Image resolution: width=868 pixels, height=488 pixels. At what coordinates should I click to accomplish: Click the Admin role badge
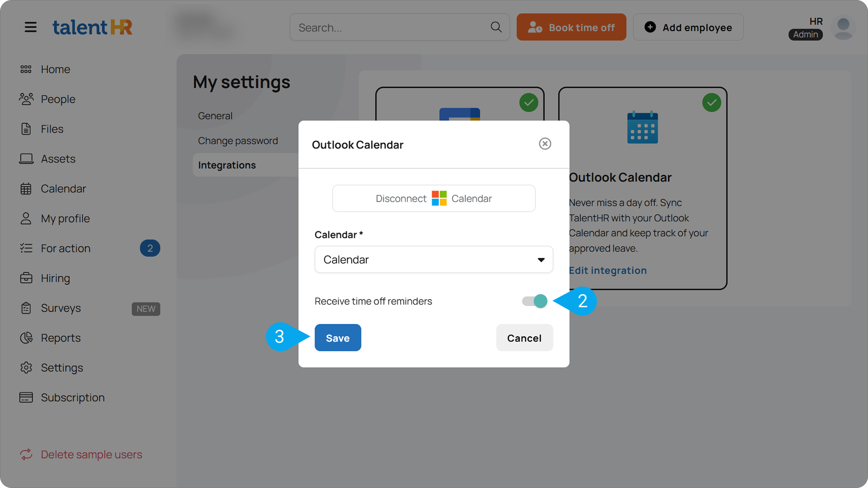click(x=805, y=34)
